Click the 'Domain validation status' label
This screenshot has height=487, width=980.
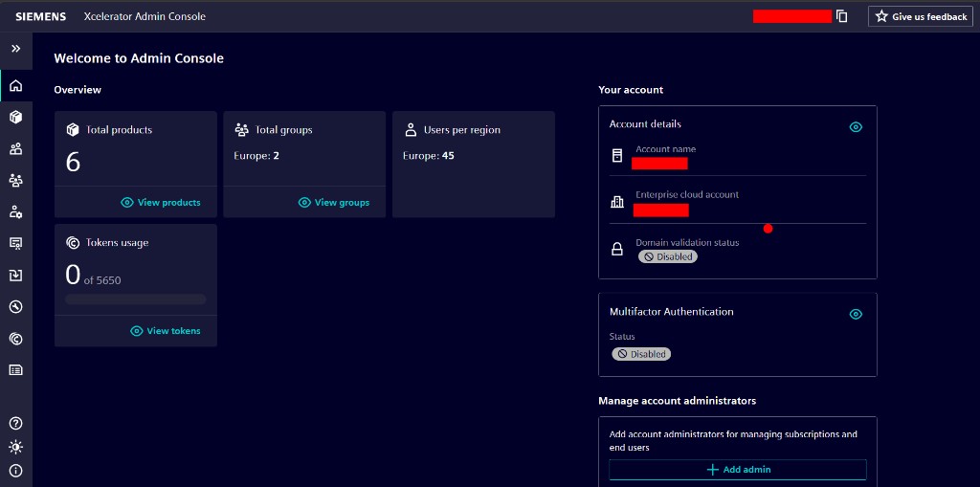point(687,243)
